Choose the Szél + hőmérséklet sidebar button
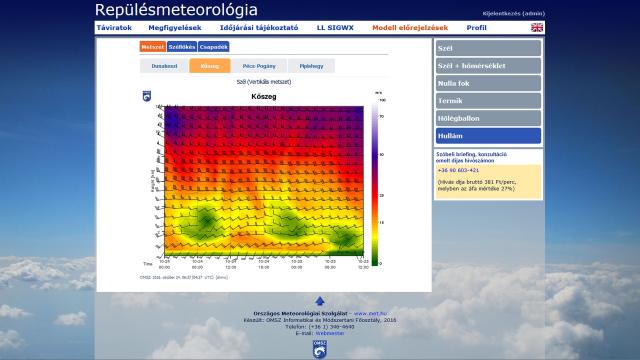 (488, 66)
